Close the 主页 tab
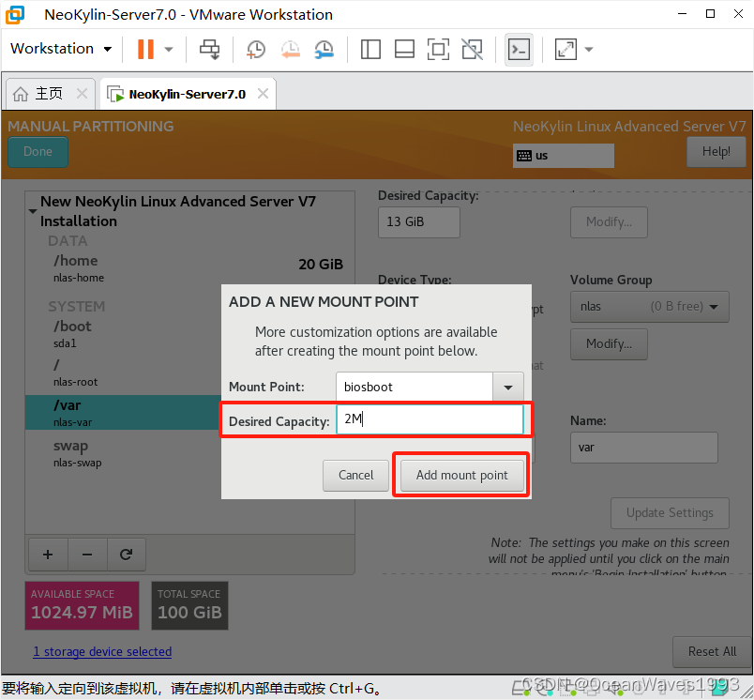 [x=83, y=93]
